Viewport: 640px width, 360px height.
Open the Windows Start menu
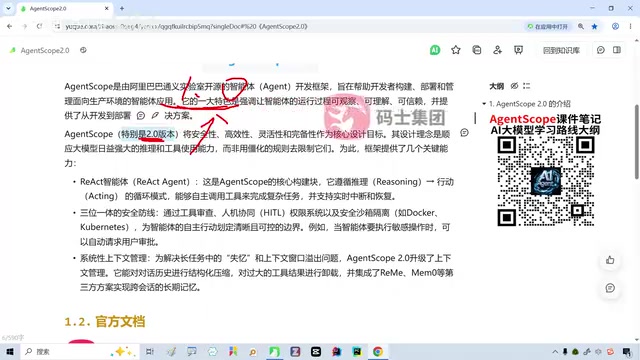click(10, 351)
